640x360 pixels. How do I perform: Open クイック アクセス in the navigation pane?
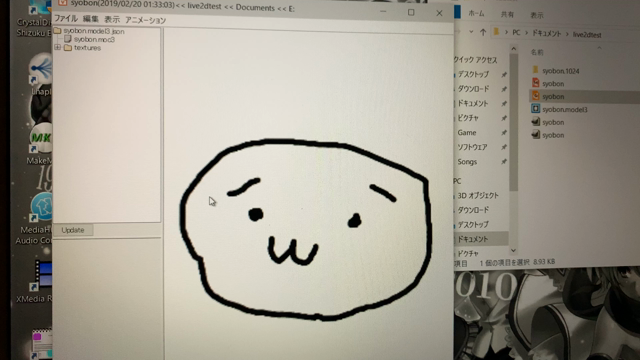[x=476, y=60]
